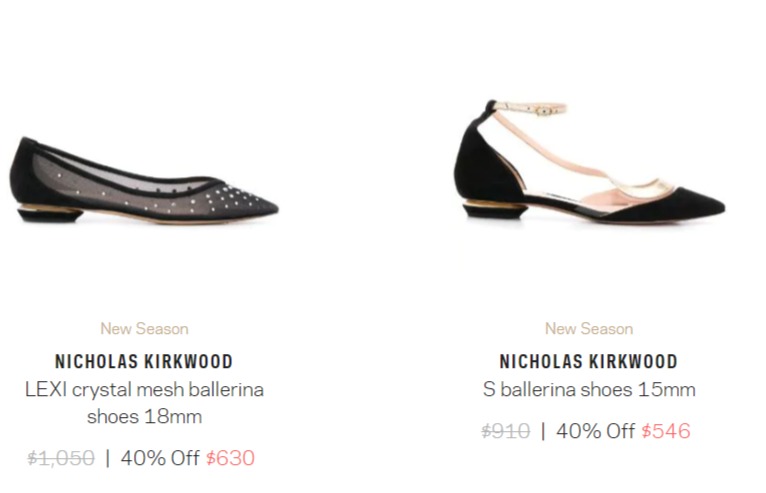This screenshot has height=493, width=766.
Task: Click the gold ankle strap buckle
Action: 543,111
